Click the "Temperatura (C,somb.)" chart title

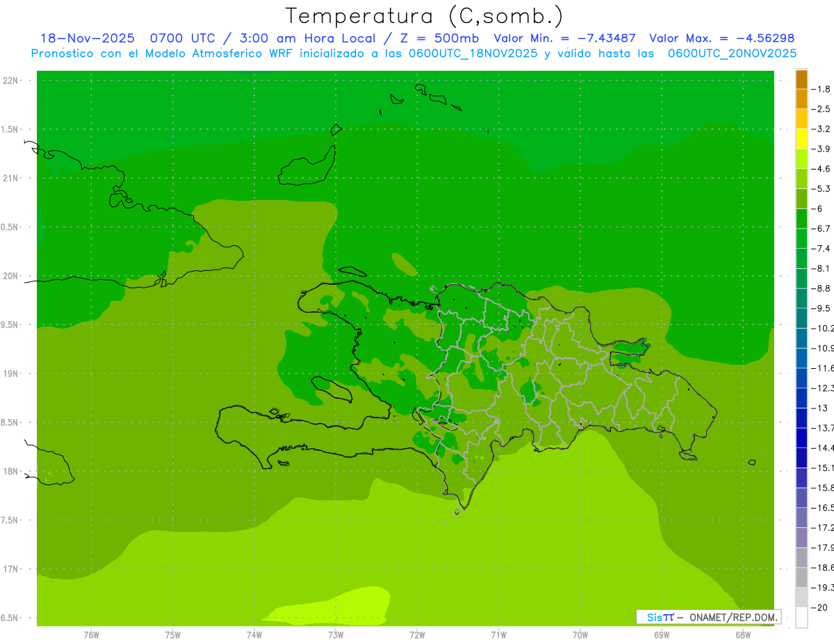424,15
